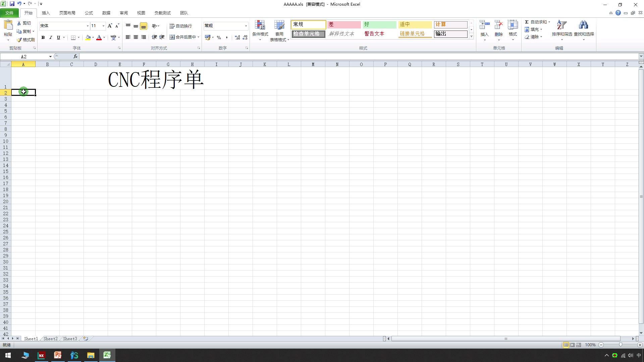The height and width of the screenshot is (362, 644).
Task: Align text to top of cell
Action: (x=128, y=26)
